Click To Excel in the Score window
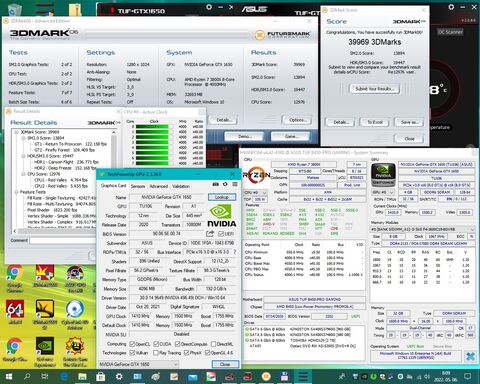This screenshot has height=384, width=480. click(375, 122)
